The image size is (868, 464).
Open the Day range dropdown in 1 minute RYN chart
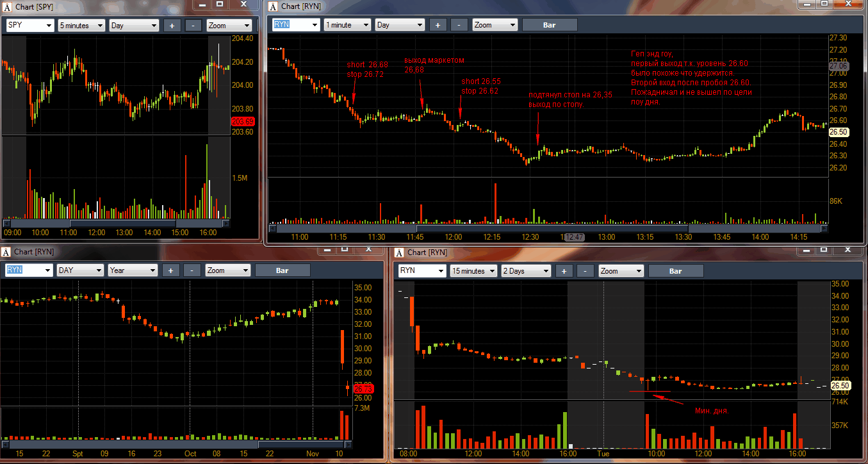point(400,25)
